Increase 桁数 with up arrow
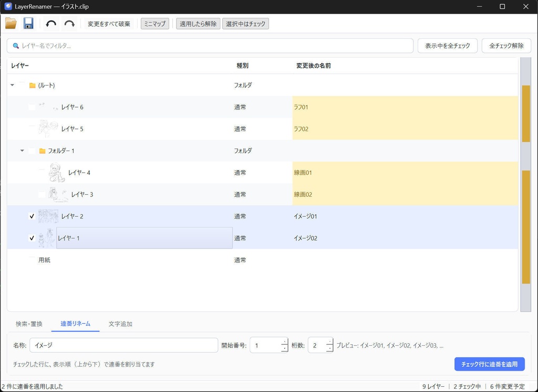538x392 pixels. pos(329,342)
